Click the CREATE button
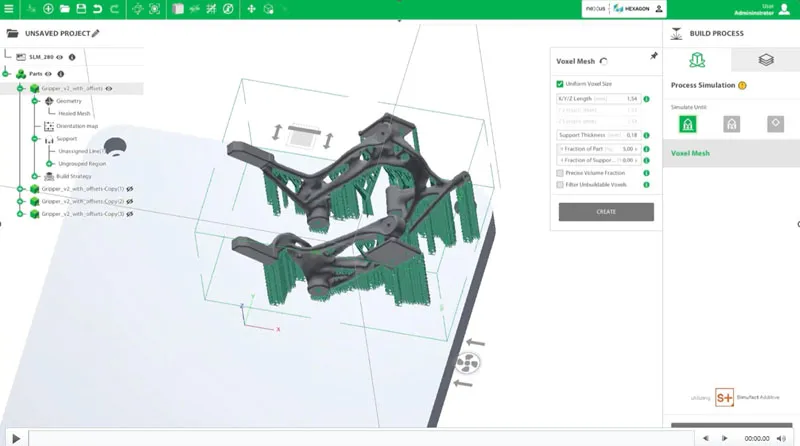 (606, 212)
